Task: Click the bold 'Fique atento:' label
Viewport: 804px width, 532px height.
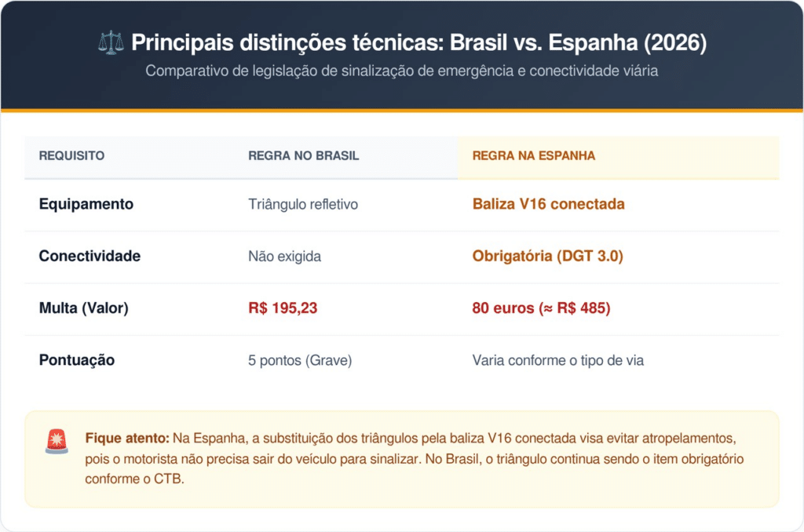Action: [x=126, y=438]
